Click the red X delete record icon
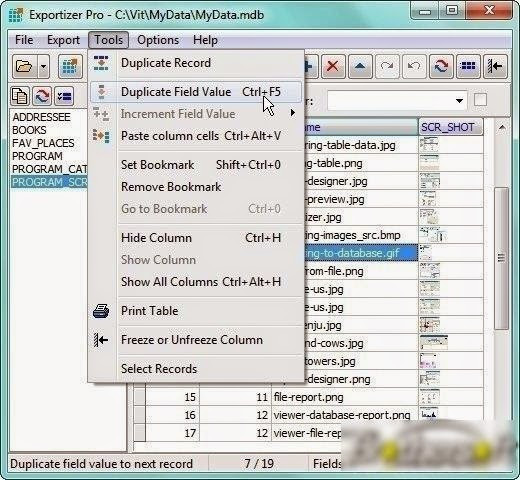Viewport: 520px width, 480px height. point(332,66)
